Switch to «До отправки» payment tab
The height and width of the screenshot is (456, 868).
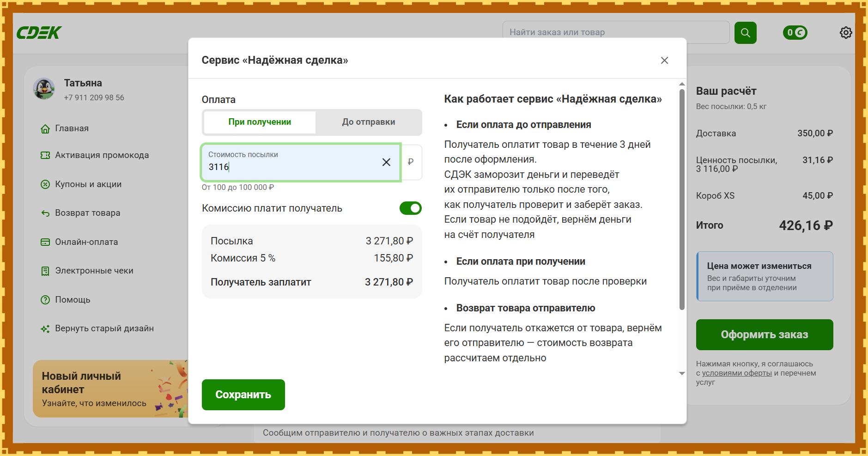click(x=368, y=122)
